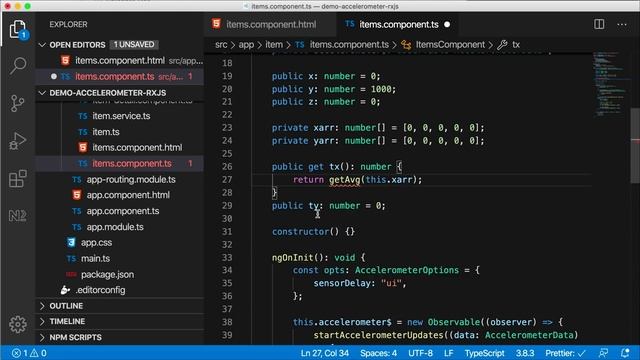The image size is (640, 360).
Task: Switch to the items.component.html tab
Action: pos(270,24)
